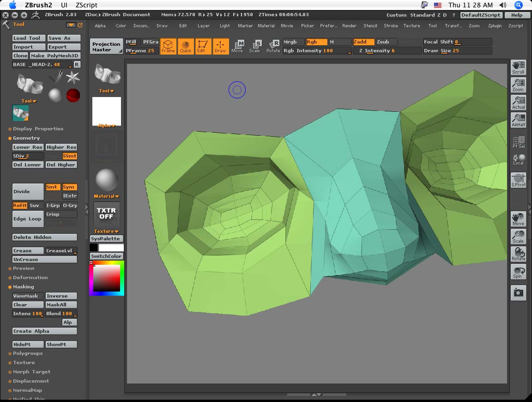Toggle the Smt option near Divide
Viewport: 532px width, 402px height.
53,187
